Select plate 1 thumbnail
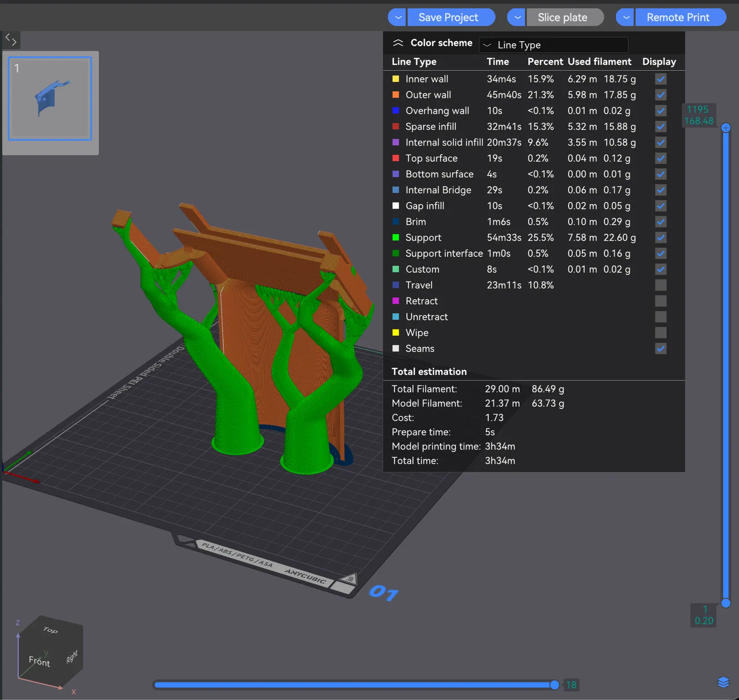The height and width of the screenshot is (700, 739). 50,98
